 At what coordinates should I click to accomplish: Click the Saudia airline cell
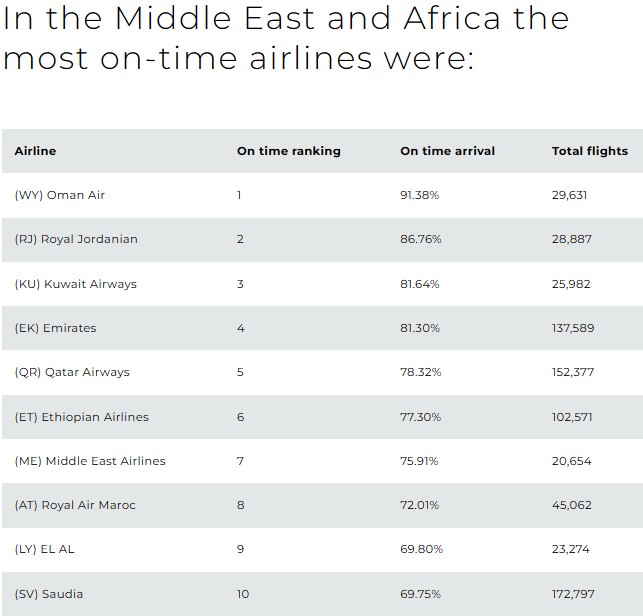[x=49, y=594]
